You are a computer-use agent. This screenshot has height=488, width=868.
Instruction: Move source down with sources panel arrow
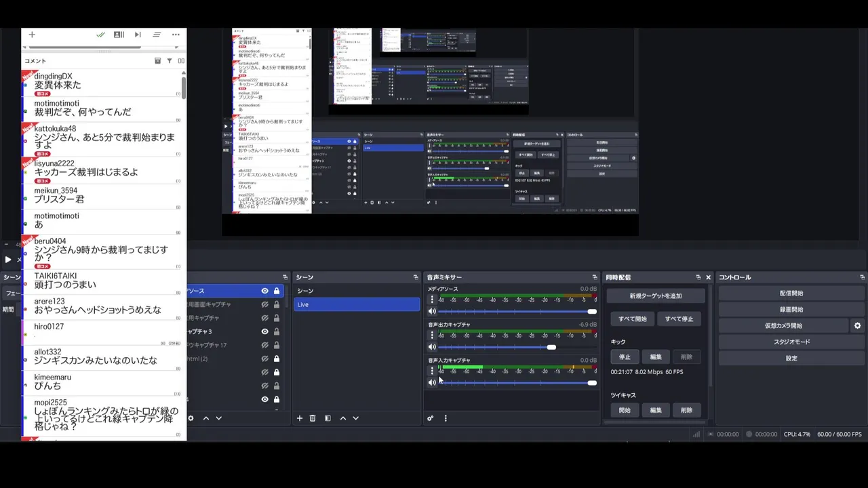pos(218,418)
